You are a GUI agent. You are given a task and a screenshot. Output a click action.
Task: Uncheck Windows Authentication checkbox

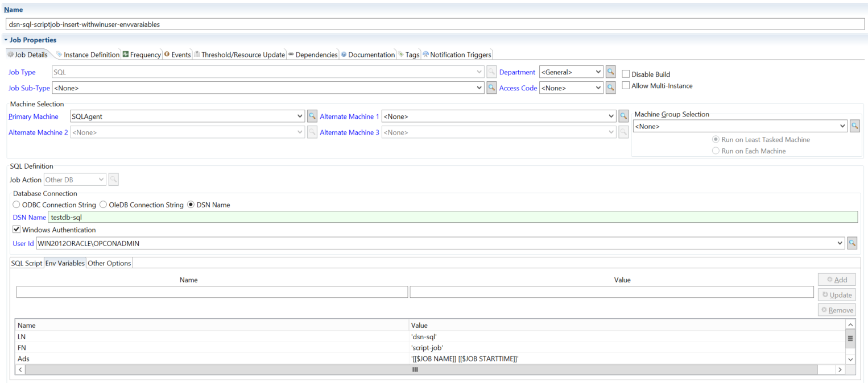click(16, 230)
